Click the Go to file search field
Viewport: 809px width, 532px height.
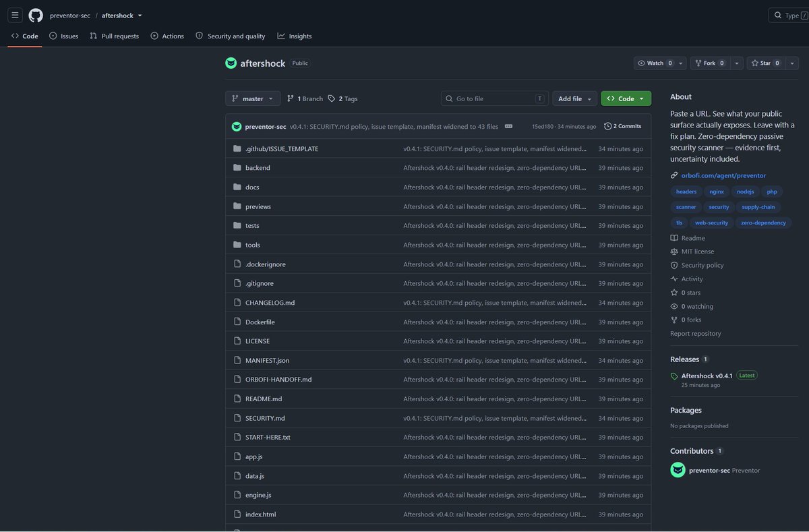[495, 98]
